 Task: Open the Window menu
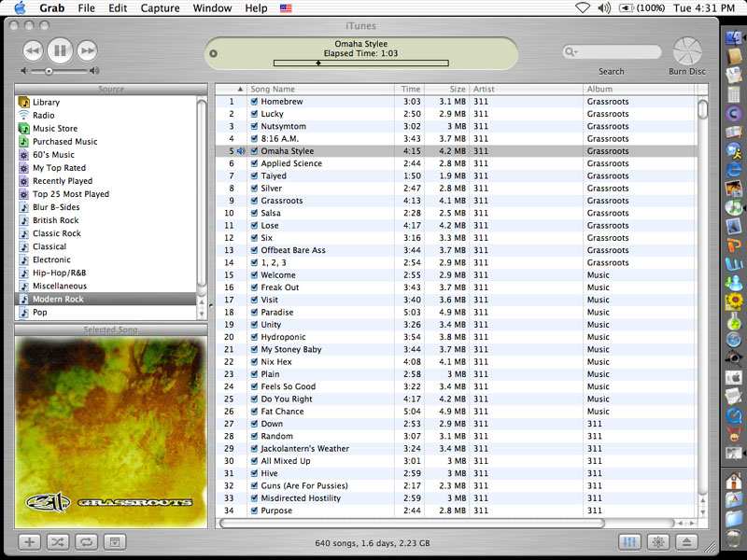(x=212, y=7)
